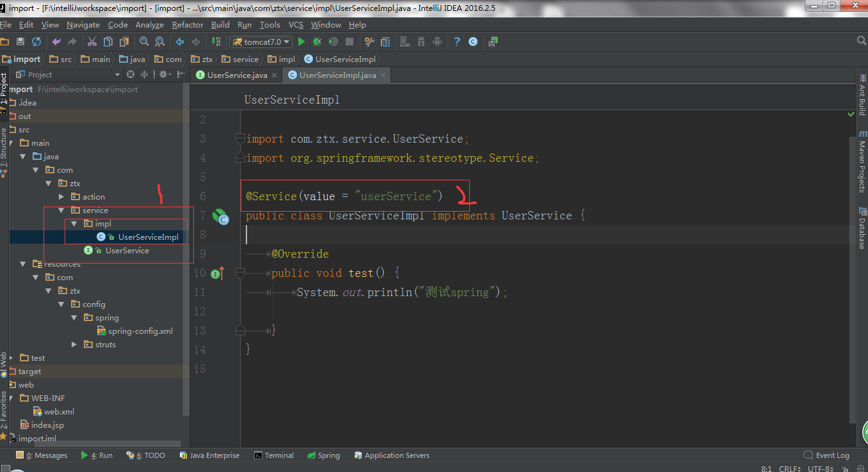Click the Help question mark icon
Image resolution: width=868 pixels, height=472 pixels.
[456, 42]
